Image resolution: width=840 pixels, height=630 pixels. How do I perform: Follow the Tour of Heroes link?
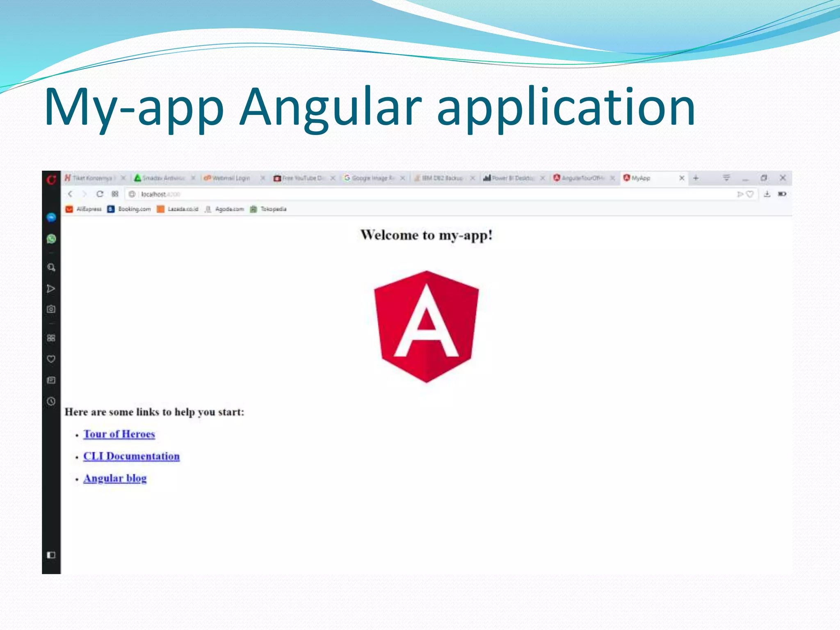pyautogui.click(x=119, y=434)
